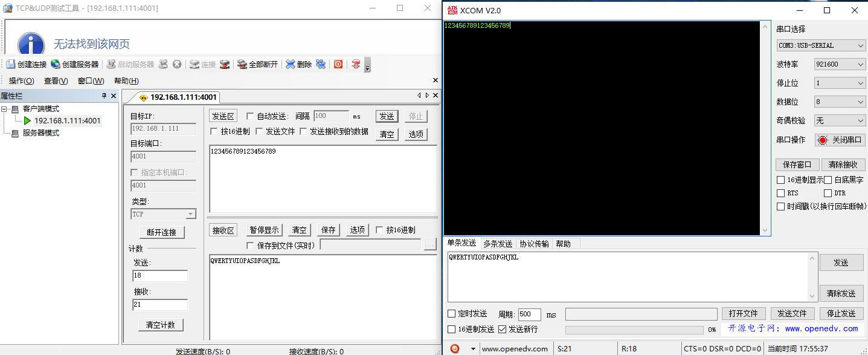This screenshot has height=355, width=868.
Task: Switch to the 多条发送 tab
Action: tap(497, 244)
